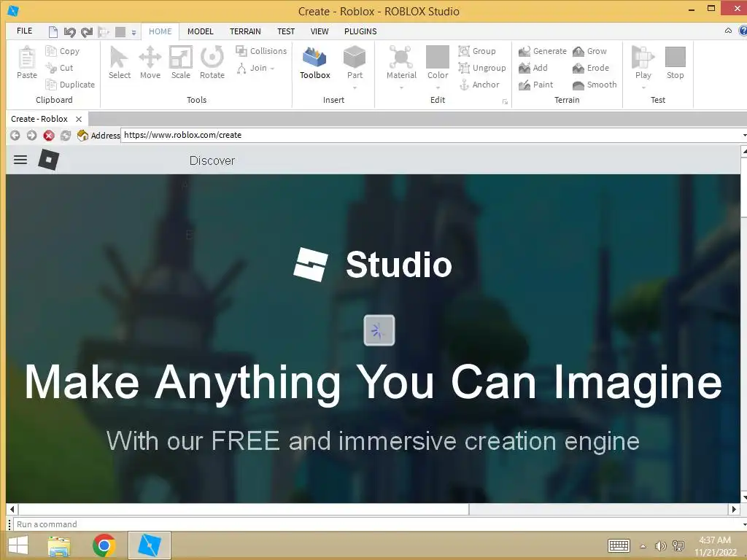
Task: Open Windows Start button
Action: pyautogui.click(x=18, y=545)
